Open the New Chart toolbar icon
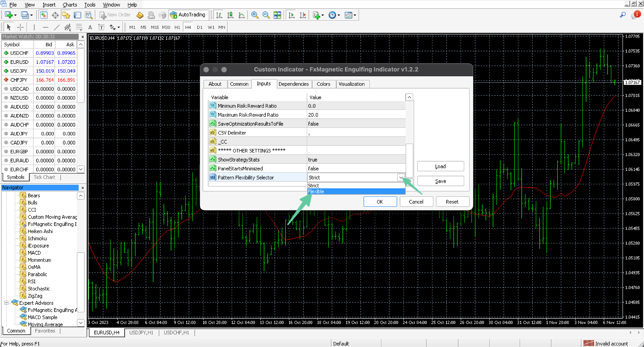Screen dimensions: 644x347 pyautogui.click(x=8, y=15)
